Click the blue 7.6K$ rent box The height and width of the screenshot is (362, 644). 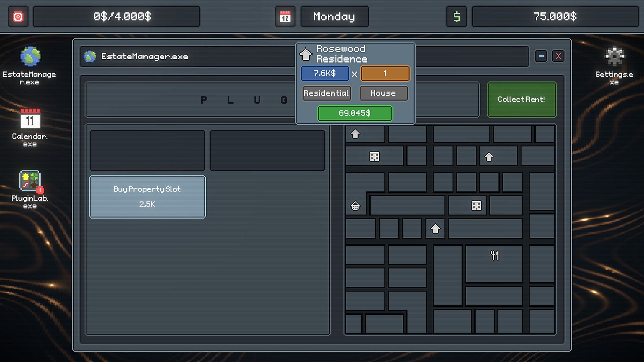coord(325,73)
